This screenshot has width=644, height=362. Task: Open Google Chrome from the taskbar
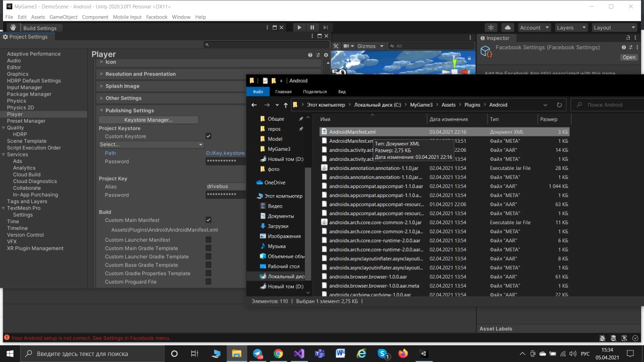278,353
